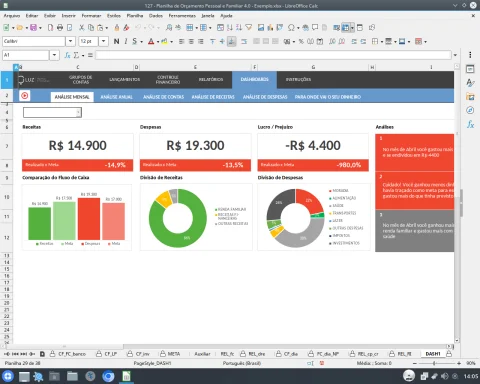Viewport: 480px width, 384px height.
Task: Click the LANÇAMENTOS navigation button
Action: (125, 79)
